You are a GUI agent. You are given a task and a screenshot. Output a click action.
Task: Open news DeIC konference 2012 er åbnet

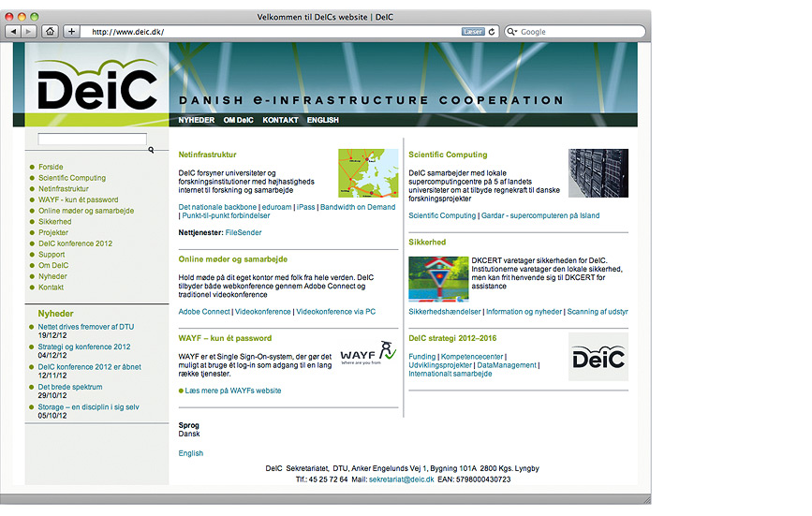[89, 367]
